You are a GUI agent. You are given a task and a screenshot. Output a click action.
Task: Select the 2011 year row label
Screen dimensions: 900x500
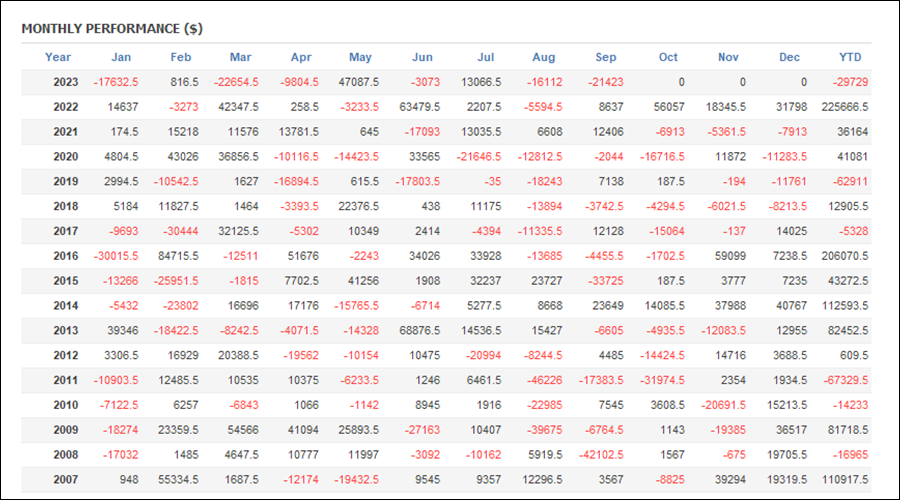click(x=66, y=380)
